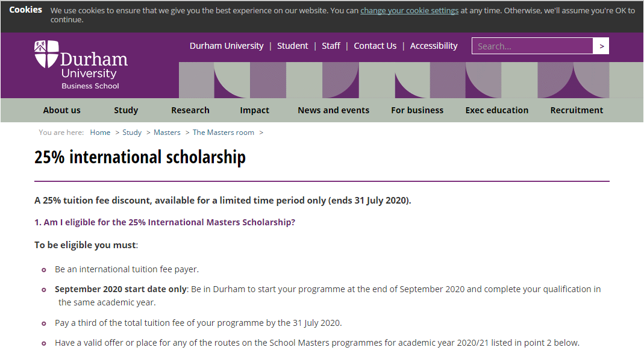Viewport: 644px width, 356px height.
Task: Visit the Staff link in header
Action: pos(331,46)
